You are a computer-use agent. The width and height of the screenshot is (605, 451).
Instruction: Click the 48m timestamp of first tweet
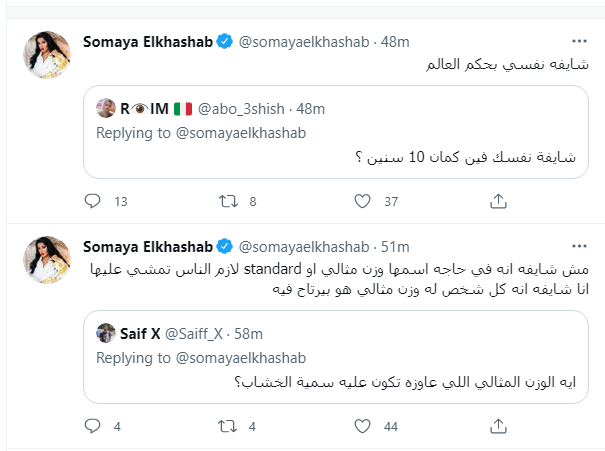click(396, 42)
